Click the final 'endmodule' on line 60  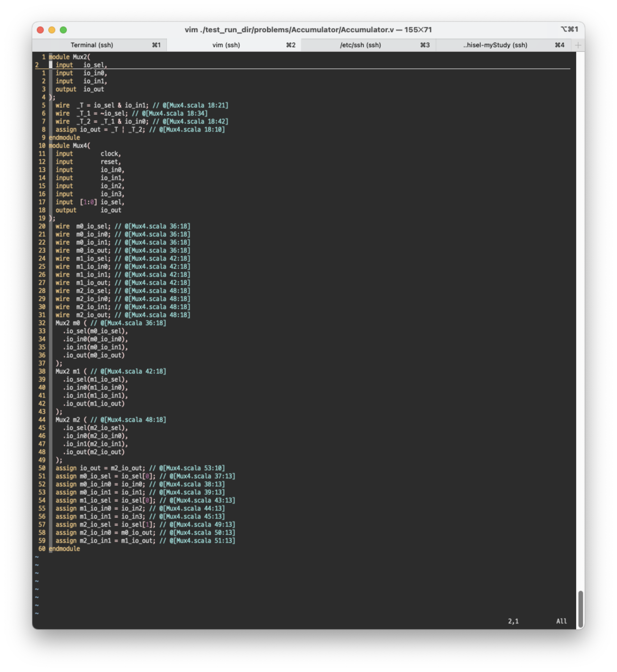(64, 549)
